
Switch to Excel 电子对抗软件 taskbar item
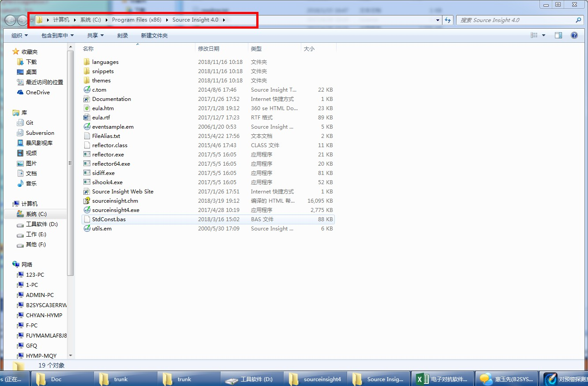[443, 379]
